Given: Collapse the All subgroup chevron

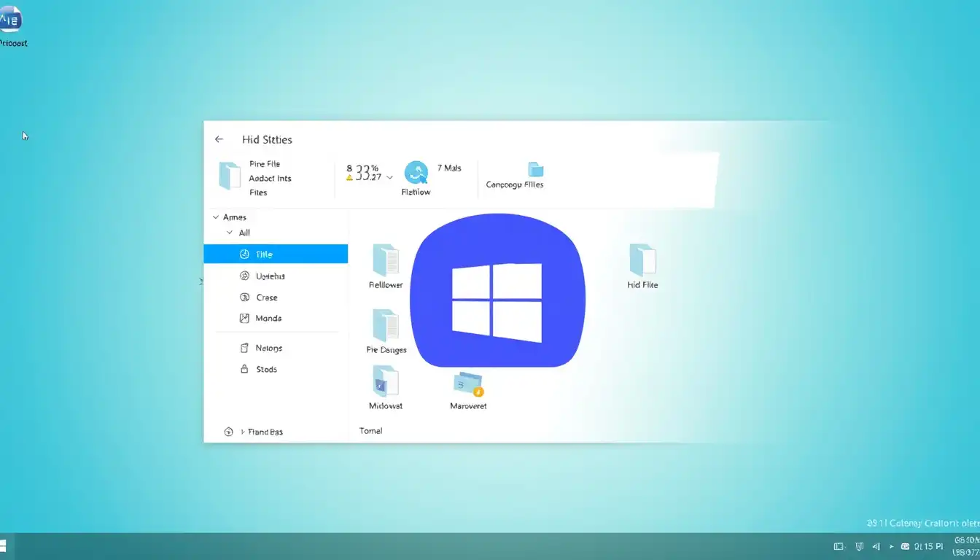Looking at the screenshot, I should [x=230, y=233].
